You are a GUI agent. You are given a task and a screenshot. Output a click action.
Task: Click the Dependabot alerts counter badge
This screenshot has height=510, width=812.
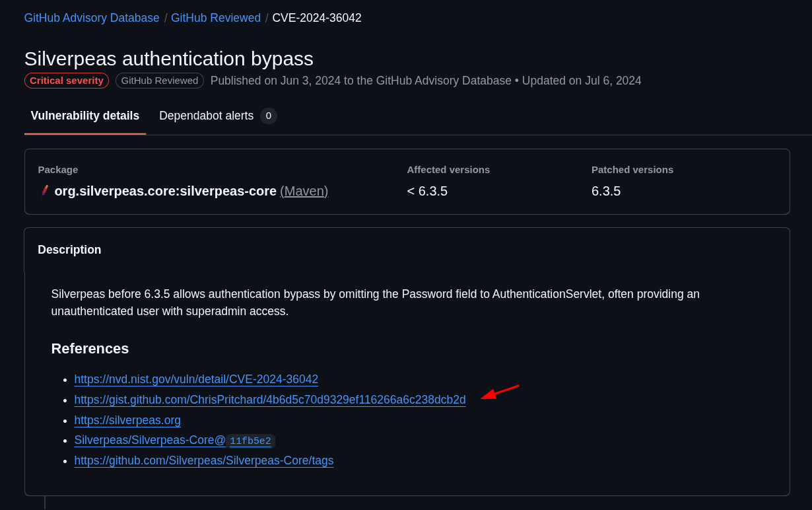pos(268,116)
